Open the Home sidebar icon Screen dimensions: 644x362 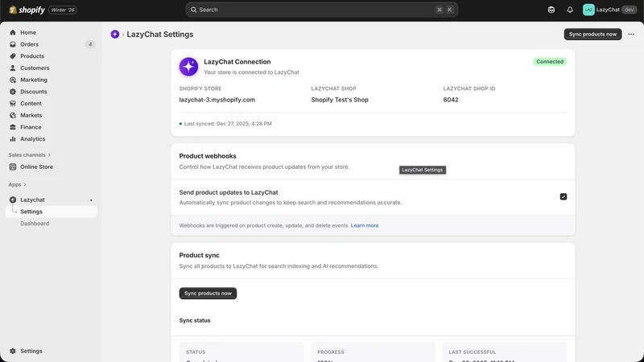click(13, 32)
